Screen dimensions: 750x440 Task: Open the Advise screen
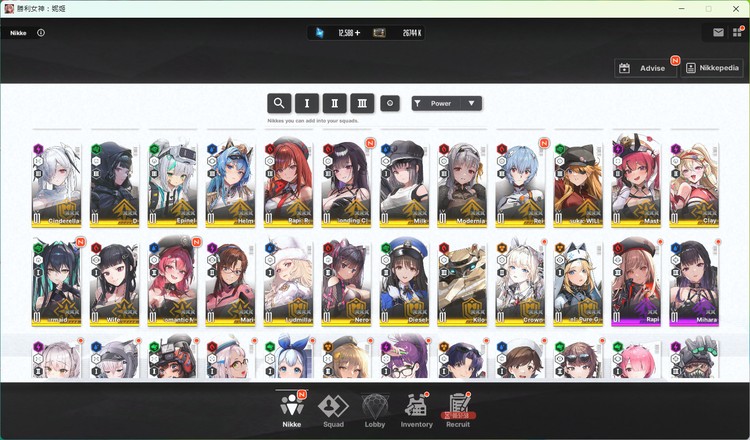click(x=645, y=68)
